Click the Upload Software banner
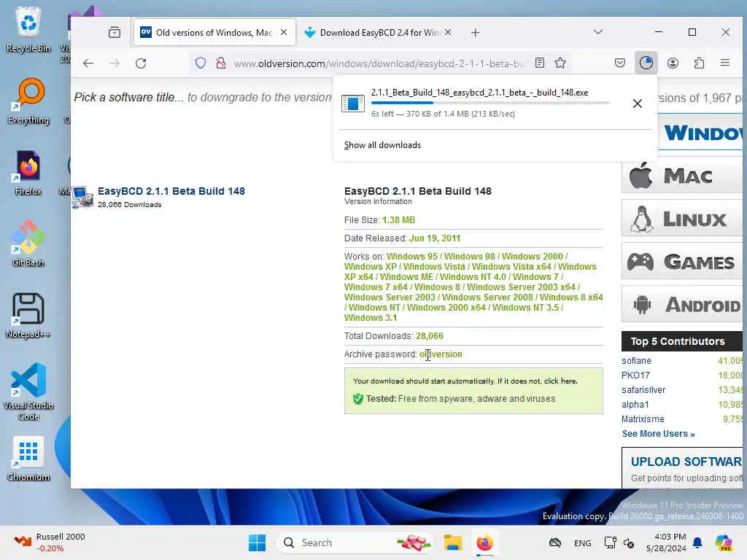This screenshot has width=747, height=560. click(x=682, y=467)
